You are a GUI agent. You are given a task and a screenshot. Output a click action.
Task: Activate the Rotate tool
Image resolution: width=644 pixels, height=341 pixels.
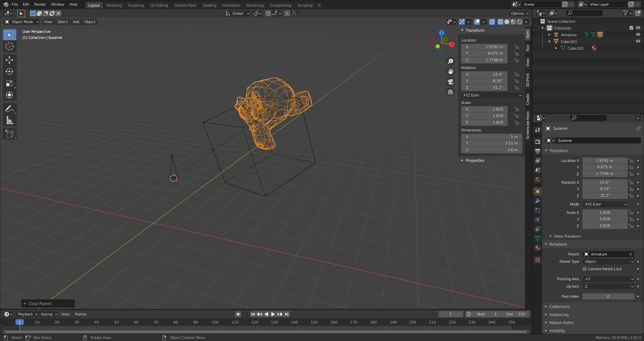point(9,72)
